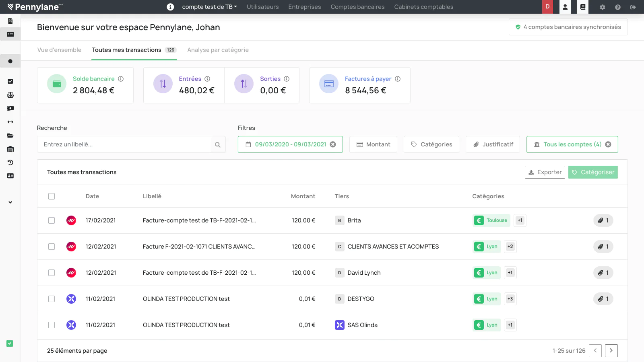
Task: Open the document icon in left sidebar
Action: pyautogui.click(x=10, y=21)
